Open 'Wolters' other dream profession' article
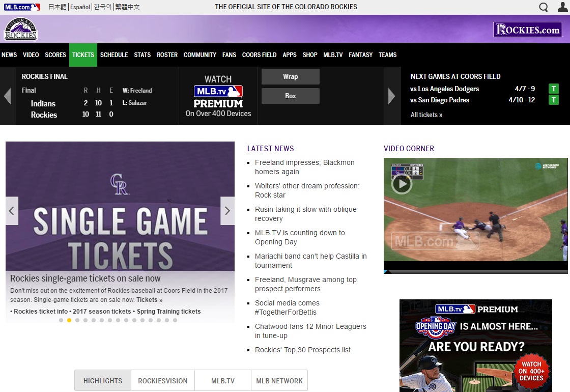Viewport: 570px width, 392px height. tap(307, 190)
